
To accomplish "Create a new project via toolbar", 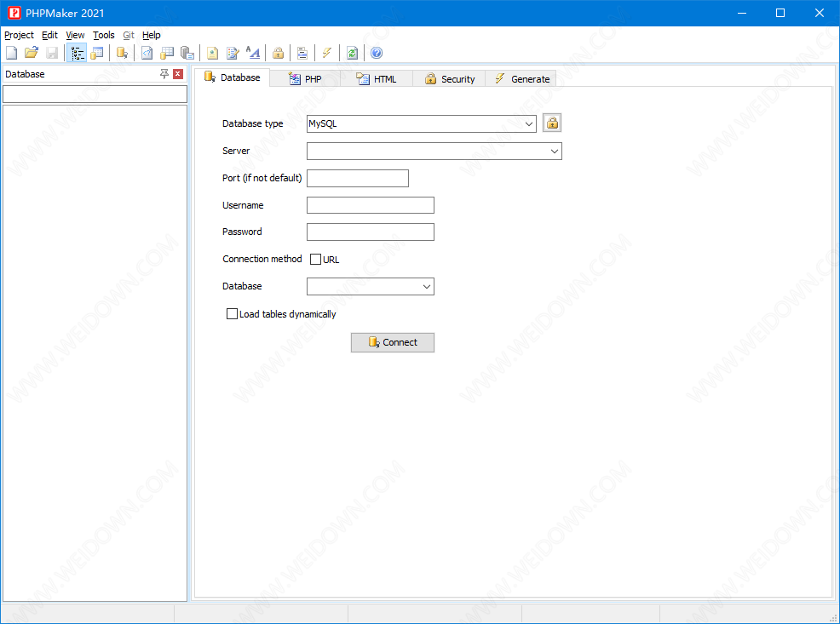I will [x=11, y=53].
